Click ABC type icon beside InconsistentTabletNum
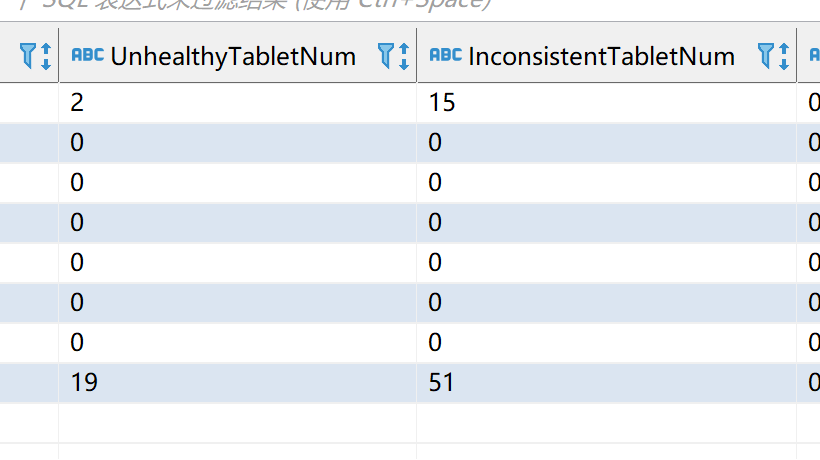 tap(445, 56)
